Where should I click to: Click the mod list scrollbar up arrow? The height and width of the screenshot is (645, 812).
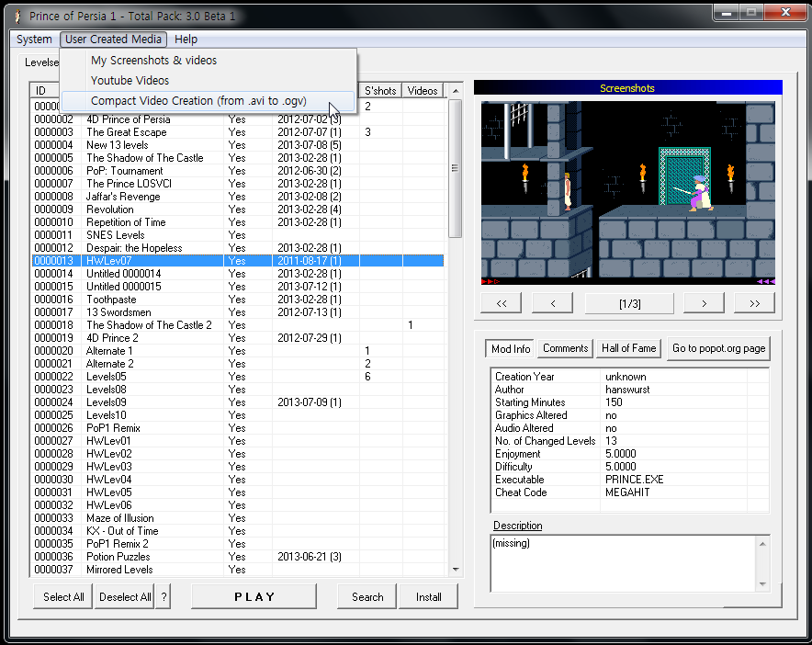tap(456, 91)
